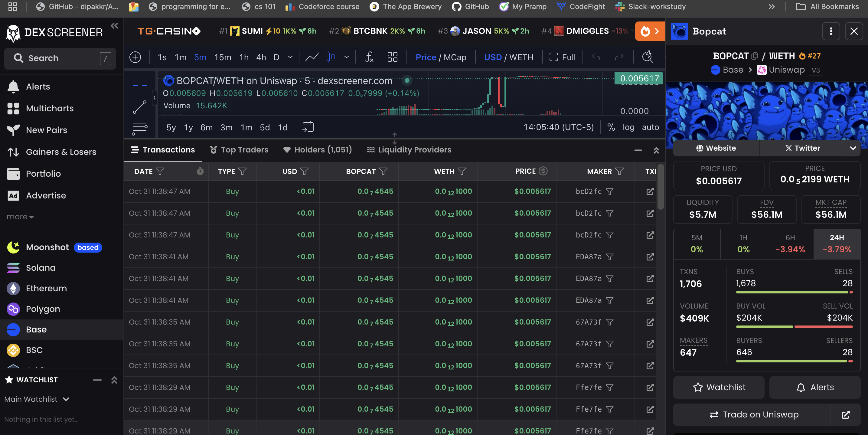Switch chart denomination to WETH
Screen dimensions: 868x435
(x=521, y=57)
